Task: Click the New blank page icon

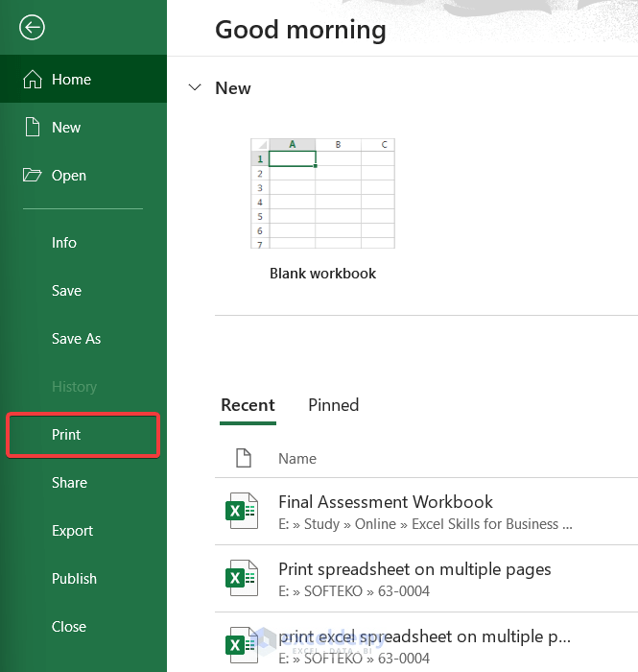Action: click(32, 128)
